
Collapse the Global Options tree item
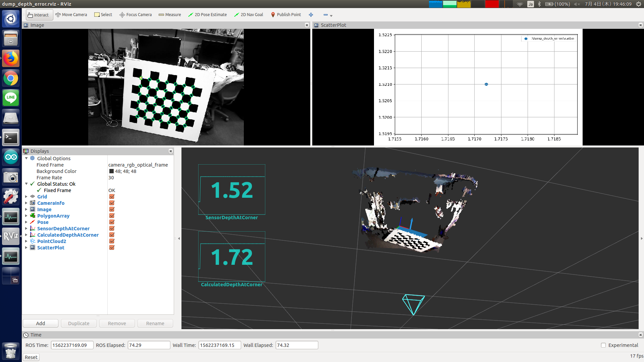tap(26, 158)
